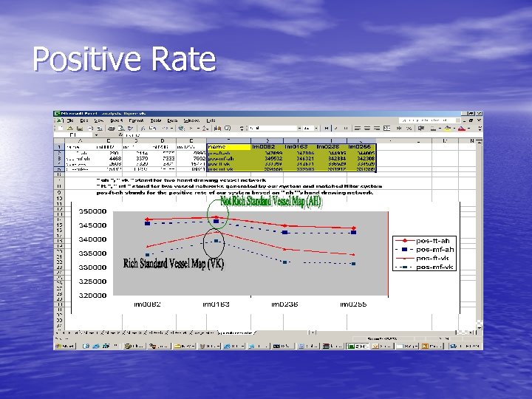This screenshot has height=399, width=532.
Task: Expand formatting toolbar options at far right
Action: point(480,129)
